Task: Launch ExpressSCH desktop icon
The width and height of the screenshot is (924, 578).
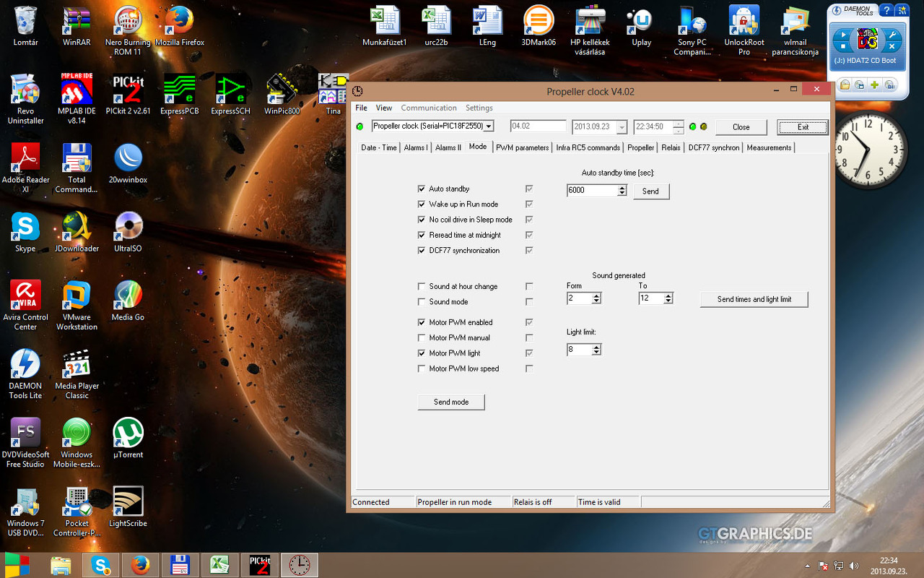Action: coord(230,92)
